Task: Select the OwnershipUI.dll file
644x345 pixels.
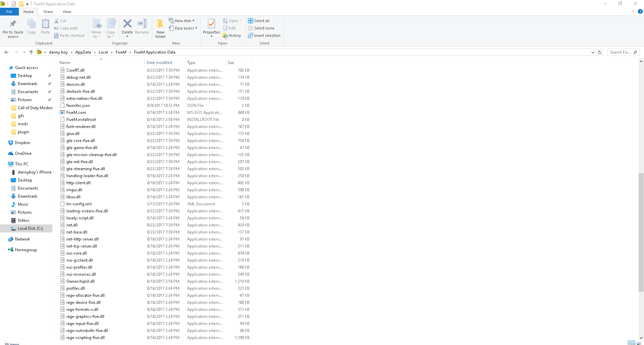Action: (x=80, y=281)
